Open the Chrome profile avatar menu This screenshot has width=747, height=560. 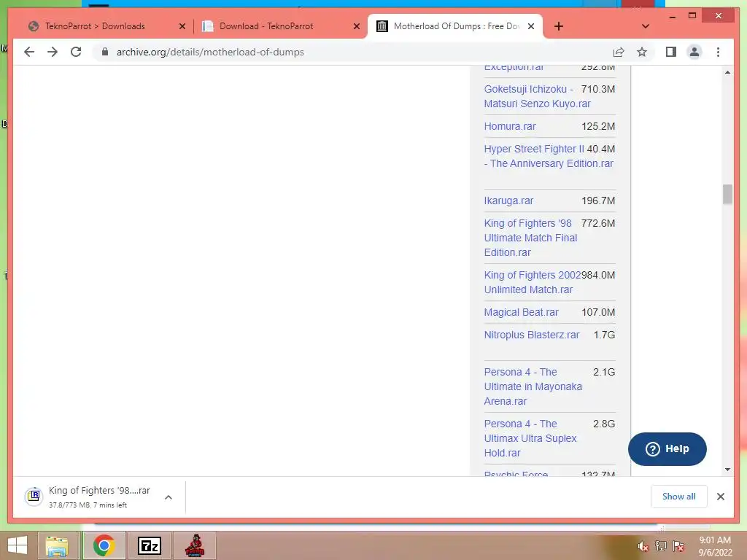(x=694, y=52)
